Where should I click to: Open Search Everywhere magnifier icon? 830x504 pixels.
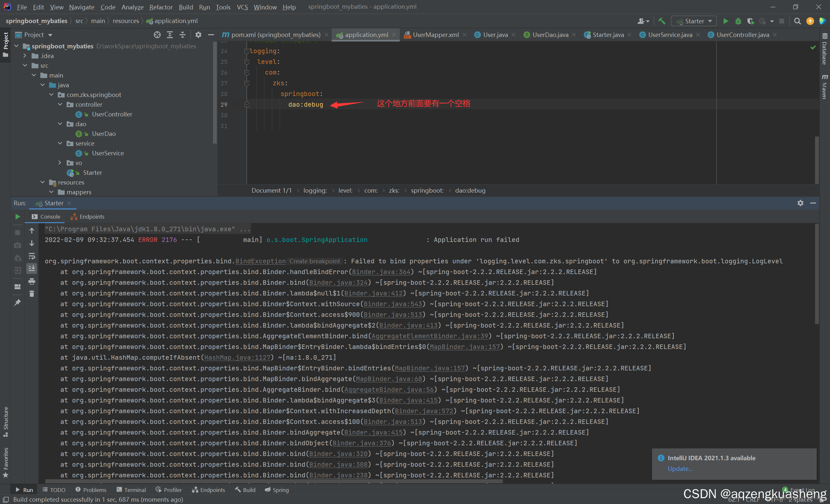click(797, 21)
